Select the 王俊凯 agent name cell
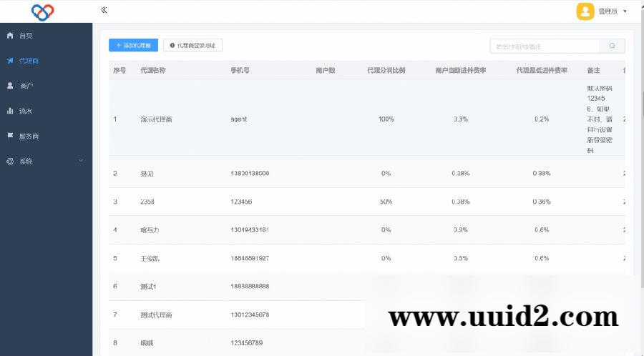This screenshot has height=356, width=644. tap(150, 258)
